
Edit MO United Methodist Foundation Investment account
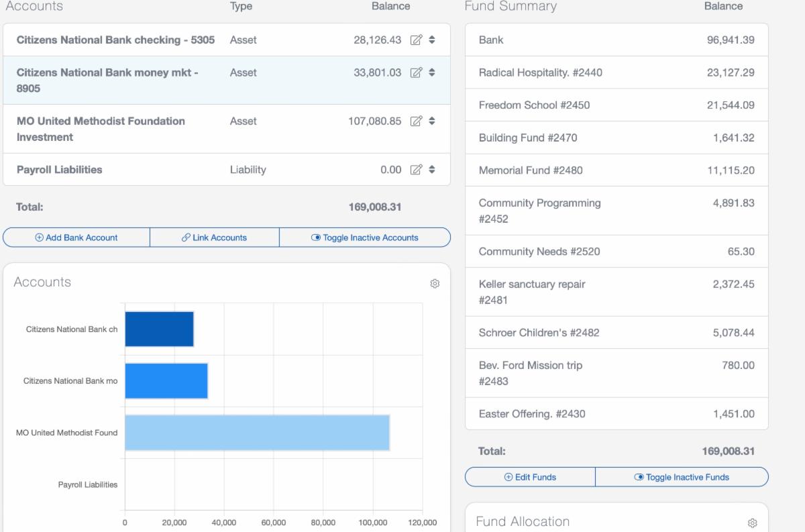(416, 121)
